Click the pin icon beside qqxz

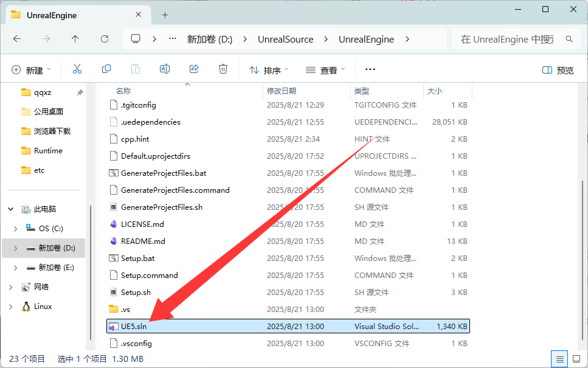point(80,92)
